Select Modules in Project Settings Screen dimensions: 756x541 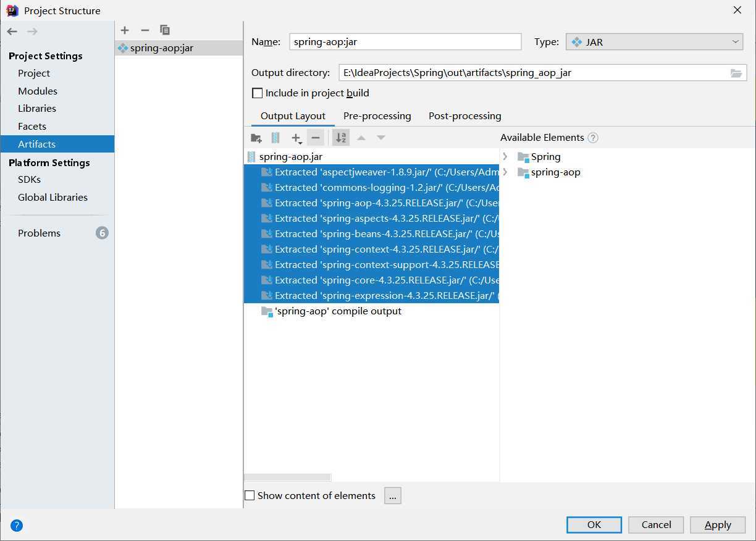coord(38,91)
